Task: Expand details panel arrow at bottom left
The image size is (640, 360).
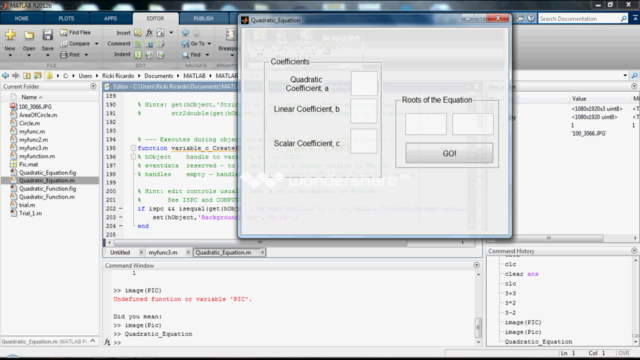Action: (x=93, y=341)
